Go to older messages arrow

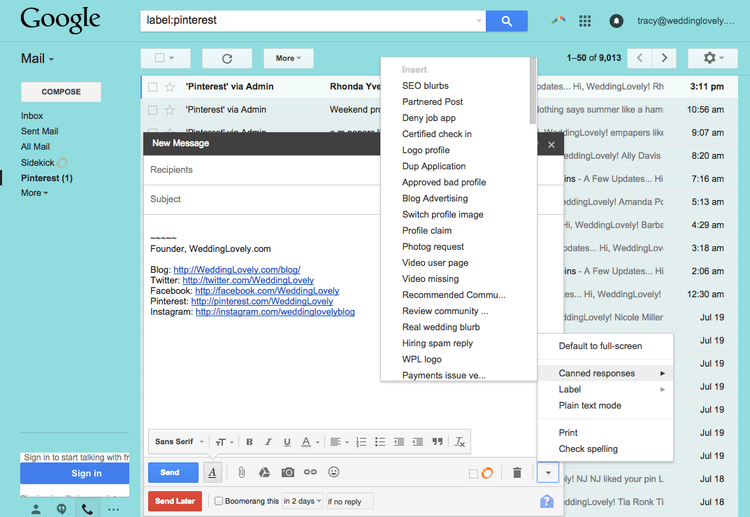tap(664, 58)
